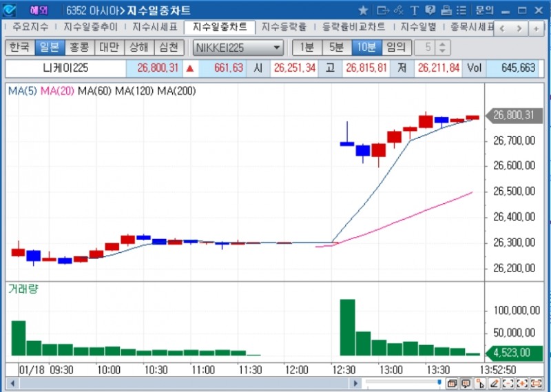Click the MA(120) legend label
This screenshot has width=551, height=392.
click(134, 92)
